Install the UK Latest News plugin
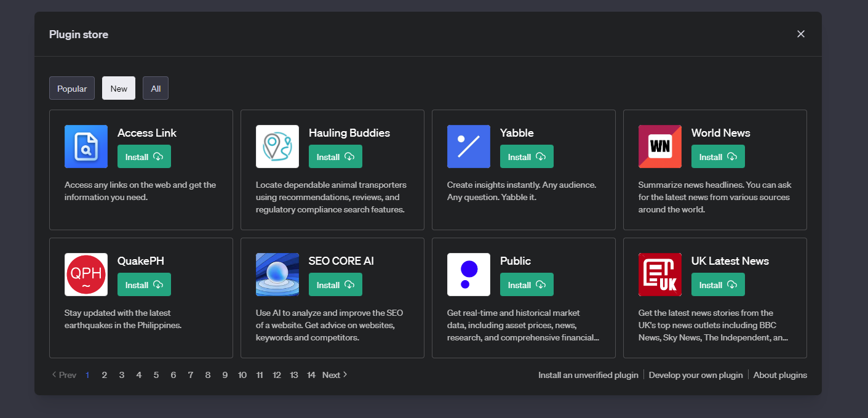The width and height of the screenshot is (868, 418). click(x=718, y=284)
